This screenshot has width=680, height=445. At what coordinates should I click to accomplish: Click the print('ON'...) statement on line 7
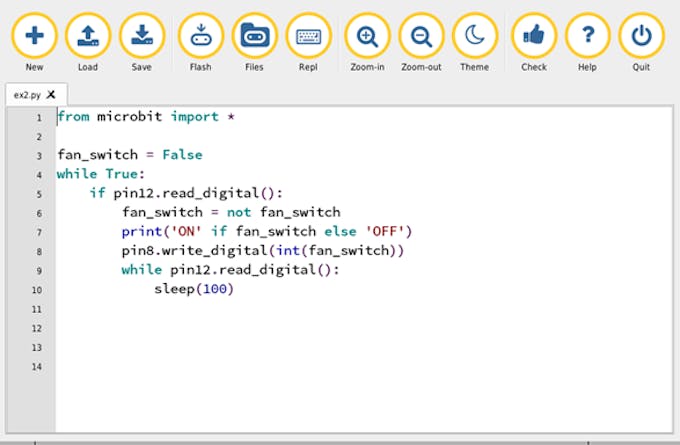tap(266, 232)
